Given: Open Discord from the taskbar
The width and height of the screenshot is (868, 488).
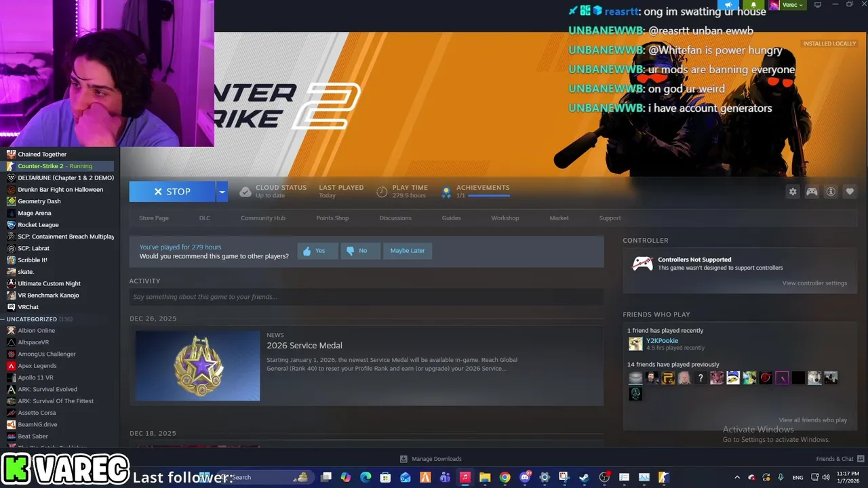Looking at the screenshot, I should pyautogui.click(x=525, y=477).
